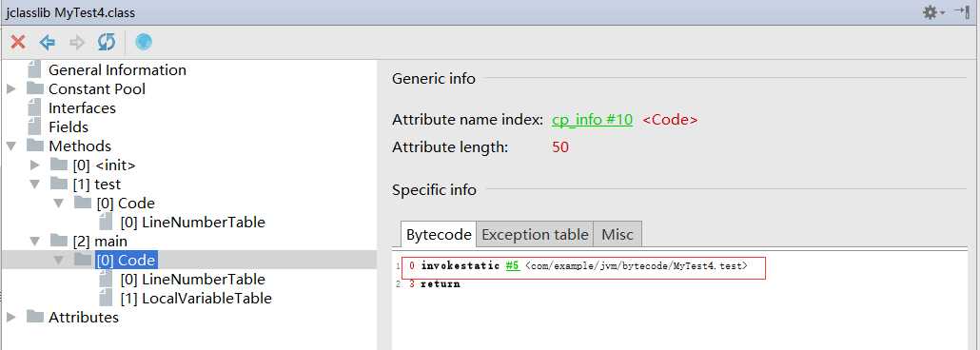Collapse the Code node under test
This screenshot has height=350, width=980.
point(59,204)
